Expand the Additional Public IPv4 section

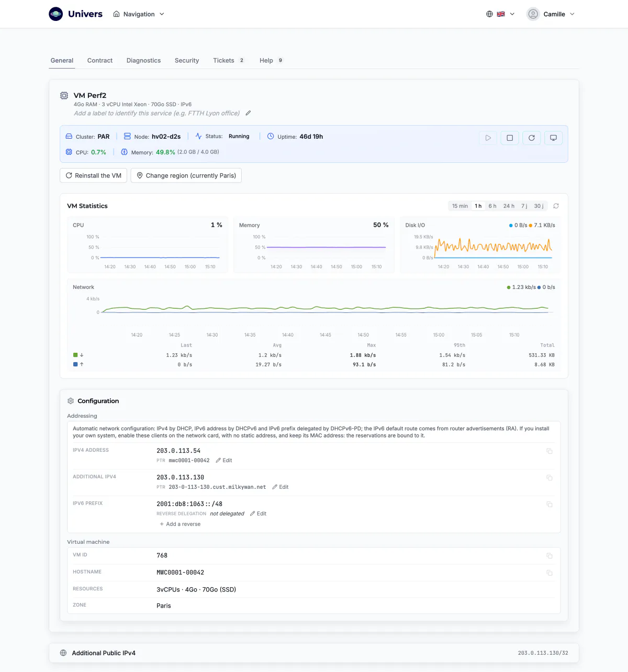point(314,653)
